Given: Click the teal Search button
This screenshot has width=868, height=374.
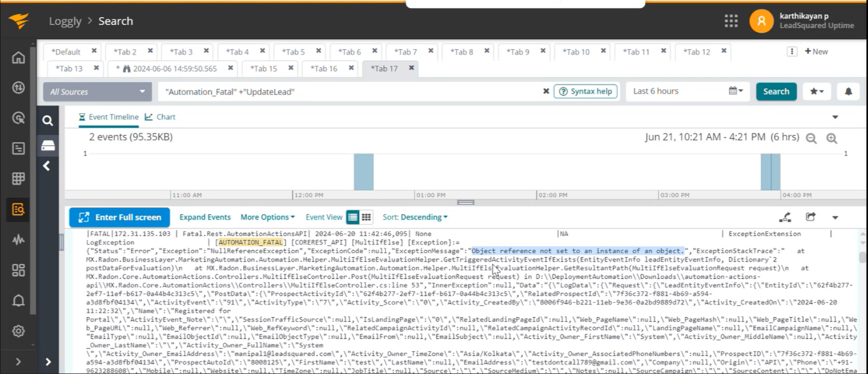Looking at the screenshot, I should pyautogui.click(x=776, y=92).
